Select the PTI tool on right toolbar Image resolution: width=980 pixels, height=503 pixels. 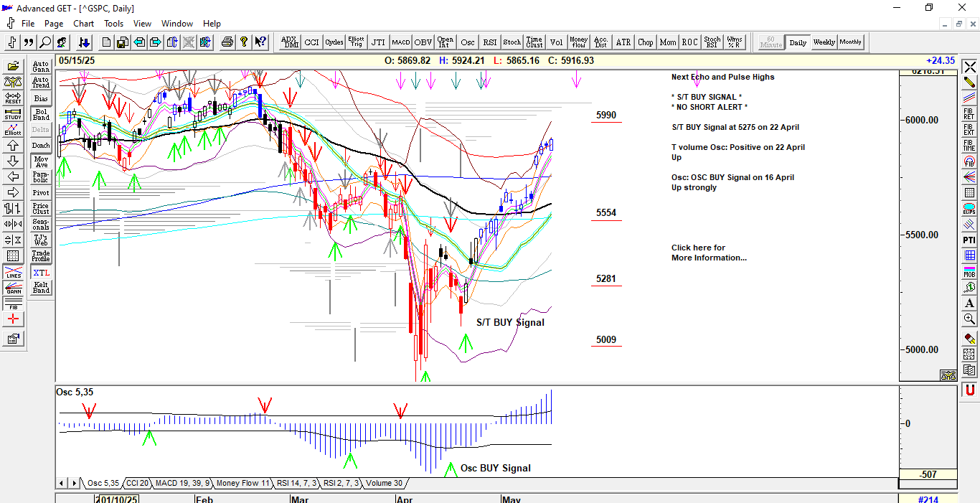pyautogui.click(x=969, y=240)
